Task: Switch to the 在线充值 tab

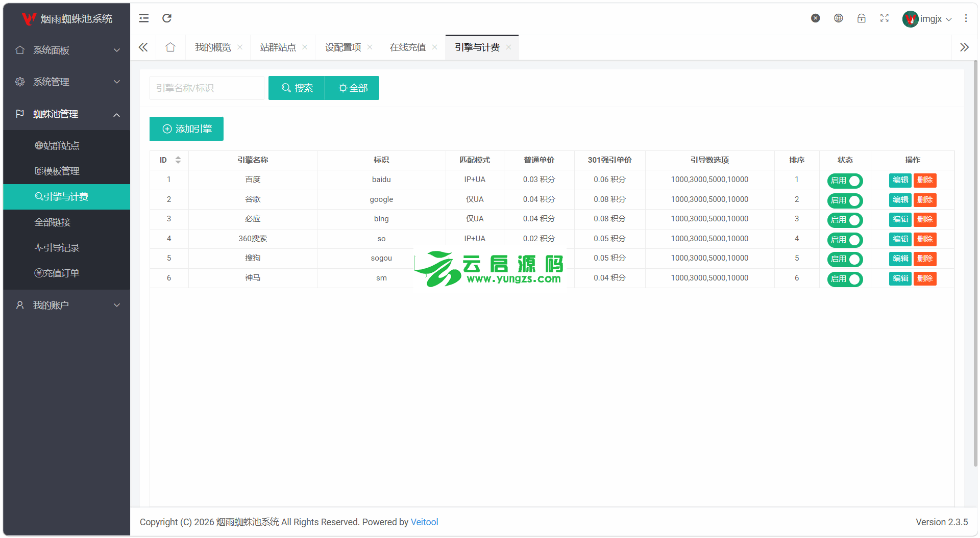Action: 407,47
